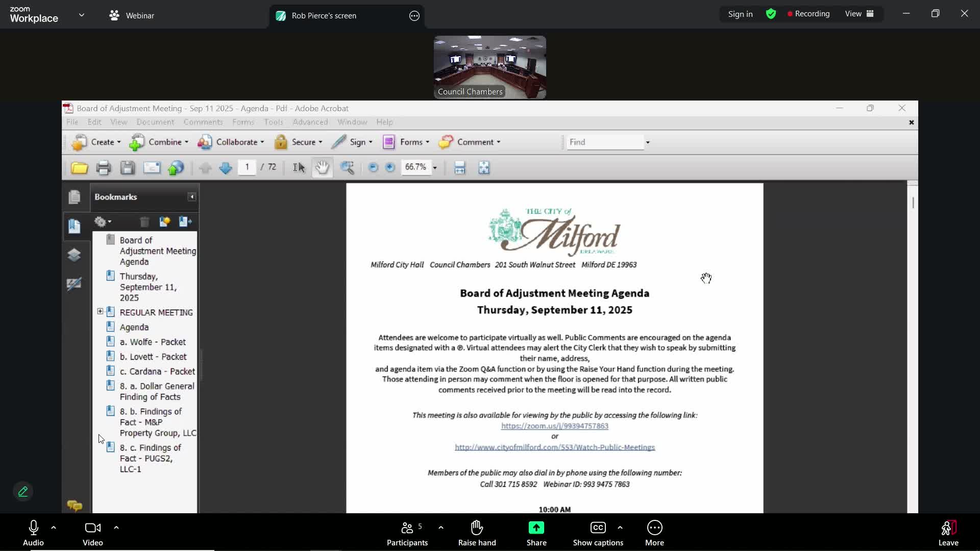Viewport: 980px width, 551px height.
Task: Click the Zoom annotation pencil icon
Action: click(23, 491)
